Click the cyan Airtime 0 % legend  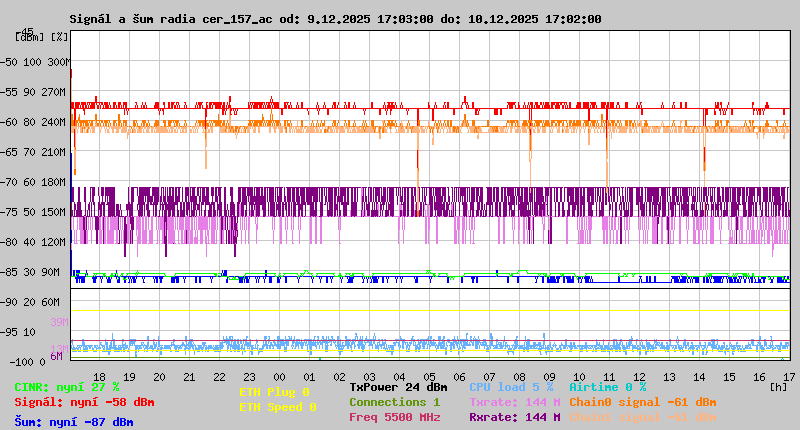click(x=607, y=387)
